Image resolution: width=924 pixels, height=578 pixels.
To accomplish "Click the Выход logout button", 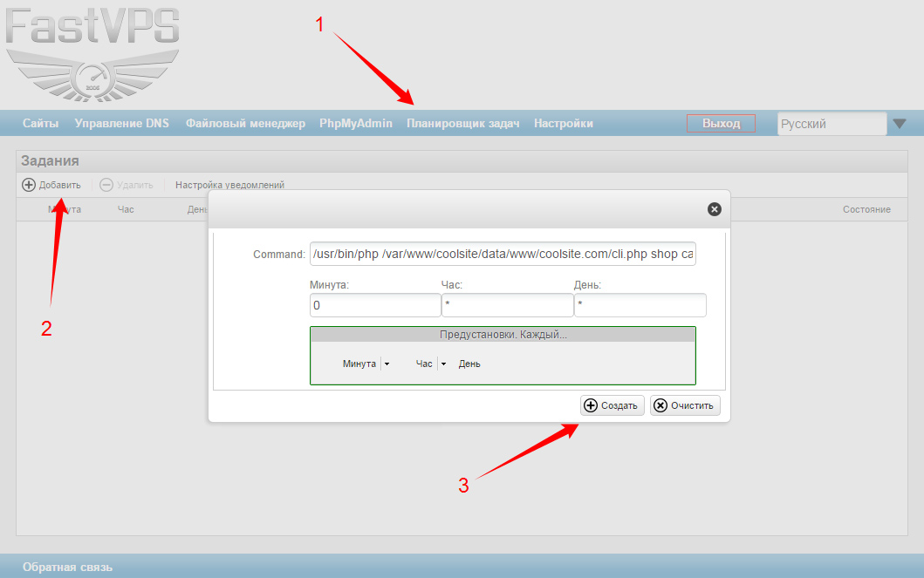I will coord(721,124).
